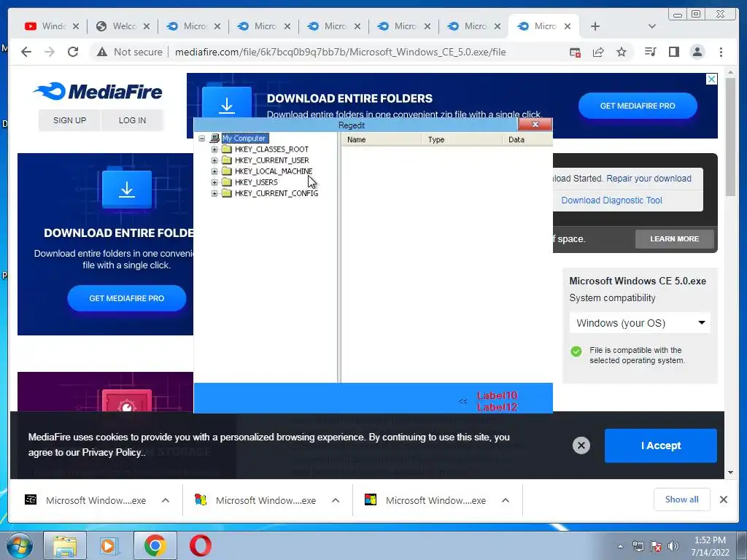Click the double left arrow near Label10
This screenshot has width=747, height=560.
tap(462, 402)
